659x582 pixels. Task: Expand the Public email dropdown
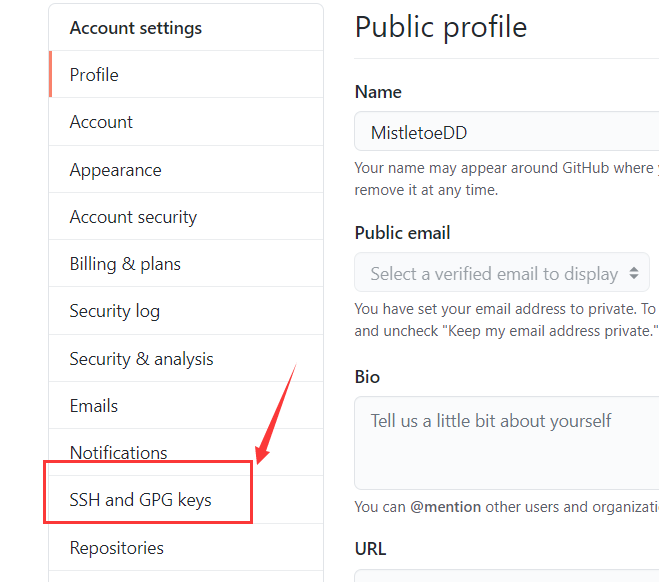(502, 273)
